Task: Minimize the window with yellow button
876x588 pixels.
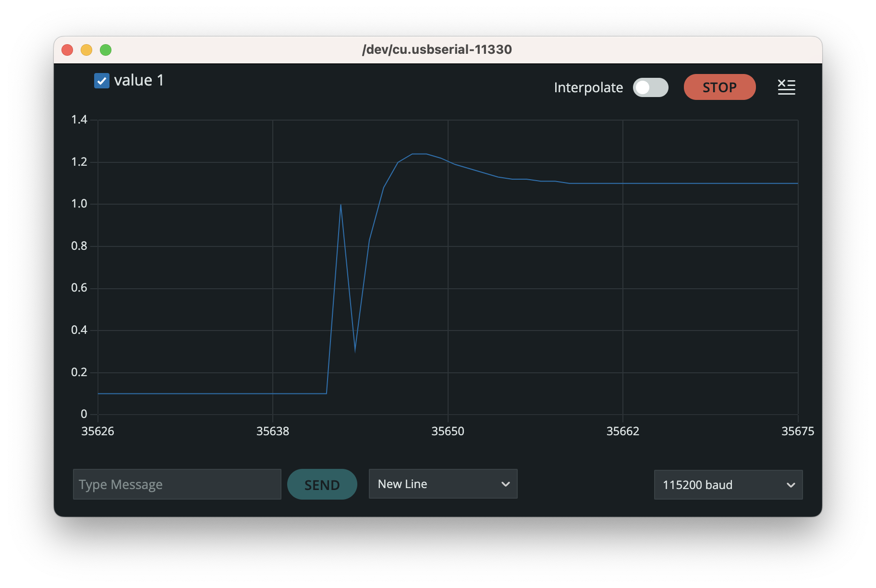Action: [86, 50]
